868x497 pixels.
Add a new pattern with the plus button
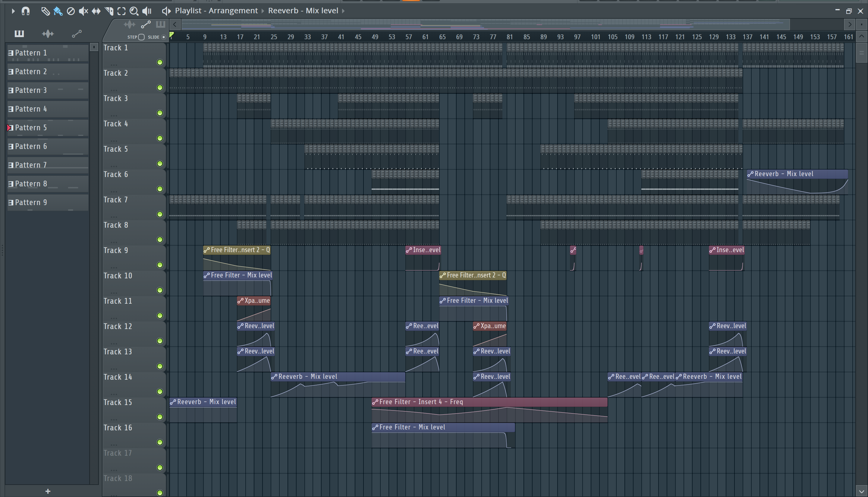click(x=48, y=491)
